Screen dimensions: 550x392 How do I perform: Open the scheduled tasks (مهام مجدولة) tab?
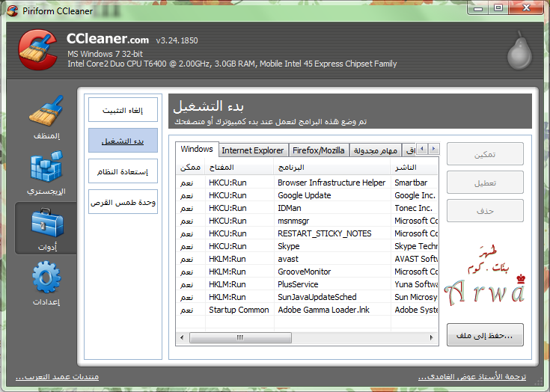(376, 150)
